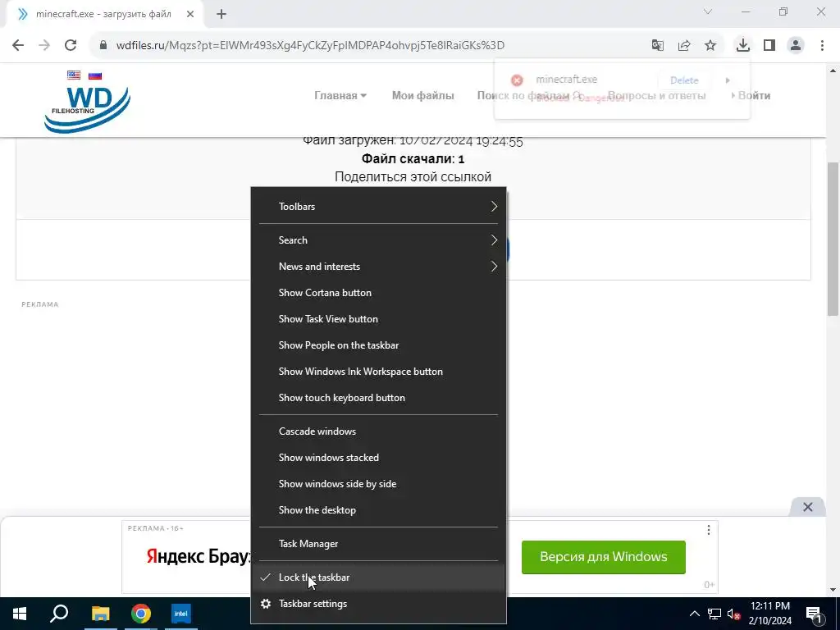Screen dimensions: 840x630
Task: Open the Chrome profile avatar
Action: click(x=796, y=46)
